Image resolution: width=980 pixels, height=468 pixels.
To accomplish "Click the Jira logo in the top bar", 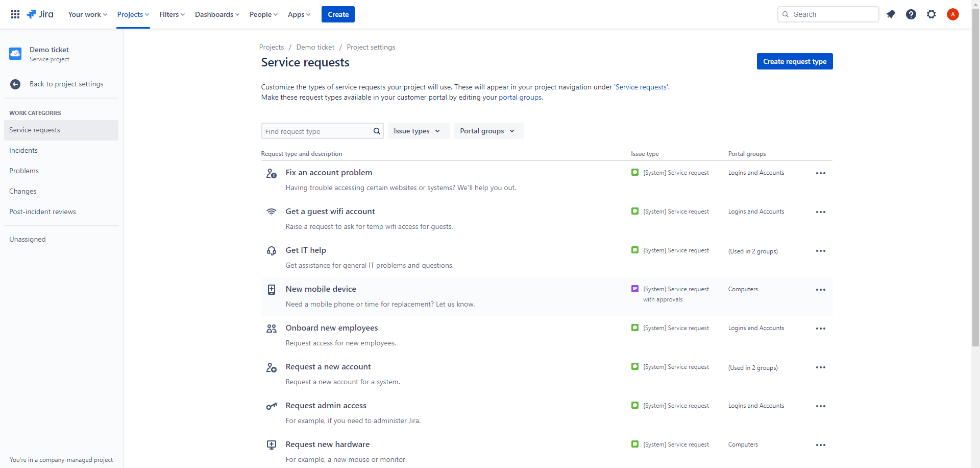I will 39,14.
